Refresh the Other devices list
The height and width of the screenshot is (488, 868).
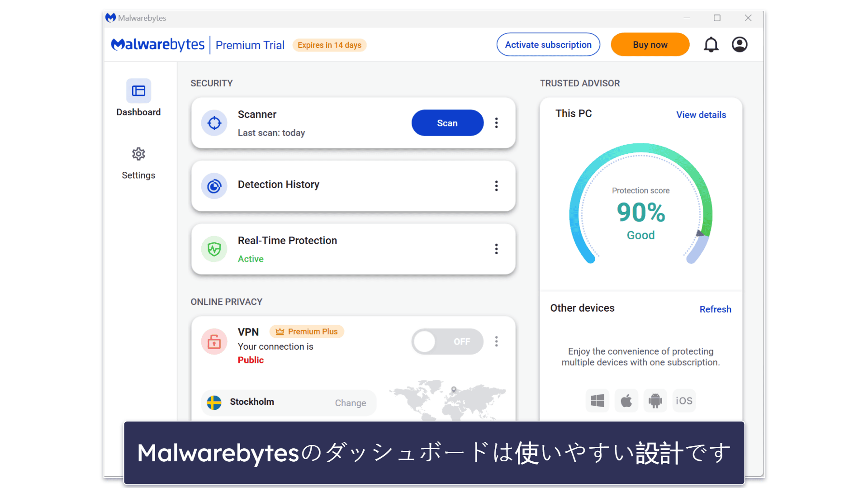pos(715,309)
